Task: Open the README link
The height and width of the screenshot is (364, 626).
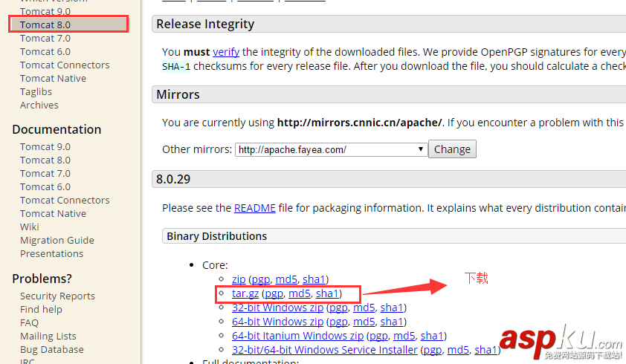Action: tap(255, 208)
